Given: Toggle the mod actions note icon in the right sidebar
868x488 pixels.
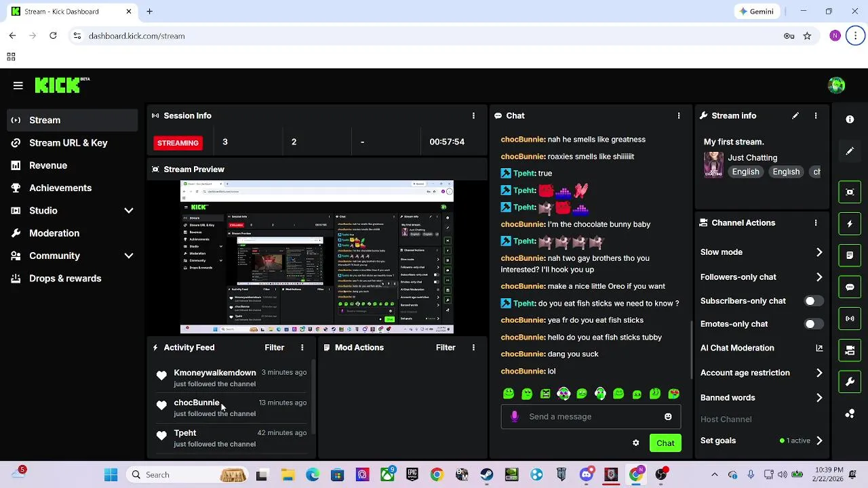Looking at the screenshot, I should coord(850,256).
